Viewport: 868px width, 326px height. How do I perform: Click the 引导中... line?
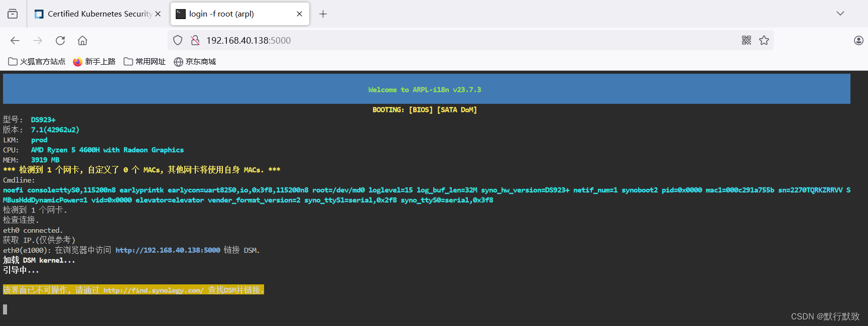pyautogui.click(x=21, y=270)
